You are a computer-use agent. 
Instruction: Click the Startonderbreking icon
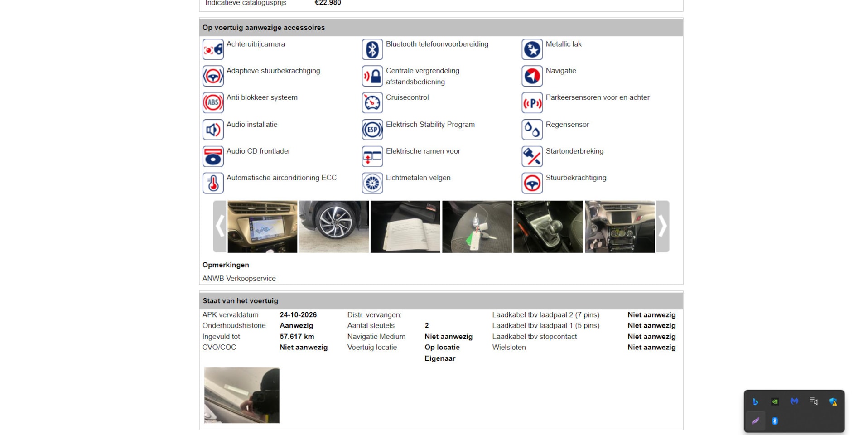[x=532, y=156]
